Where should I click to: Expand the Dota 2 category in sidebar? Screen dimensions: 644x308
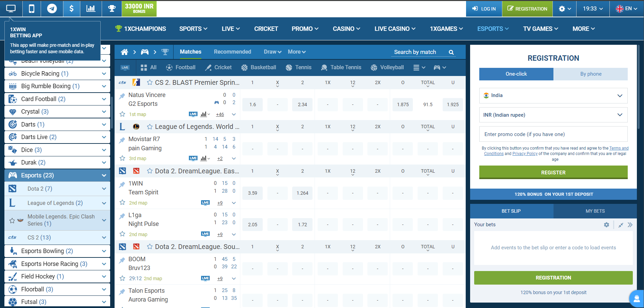pyautogui.click(x=104, y=189)
